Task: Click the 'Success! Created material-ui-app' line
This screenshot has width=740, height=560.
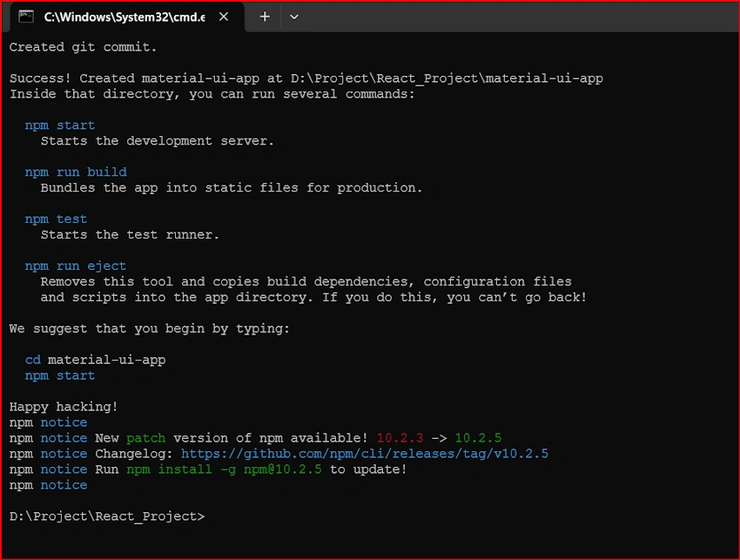Action: [x=306, y=78]
